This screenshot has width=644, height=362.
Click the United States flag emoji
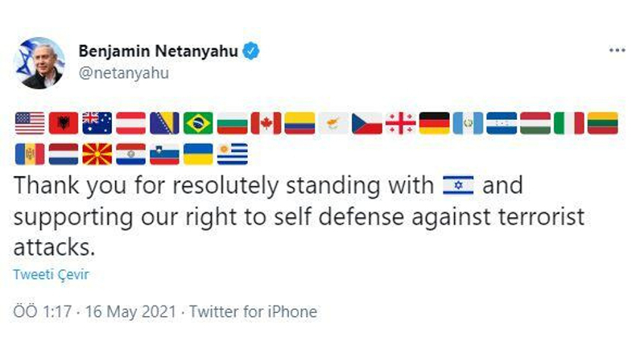point(30,123)
